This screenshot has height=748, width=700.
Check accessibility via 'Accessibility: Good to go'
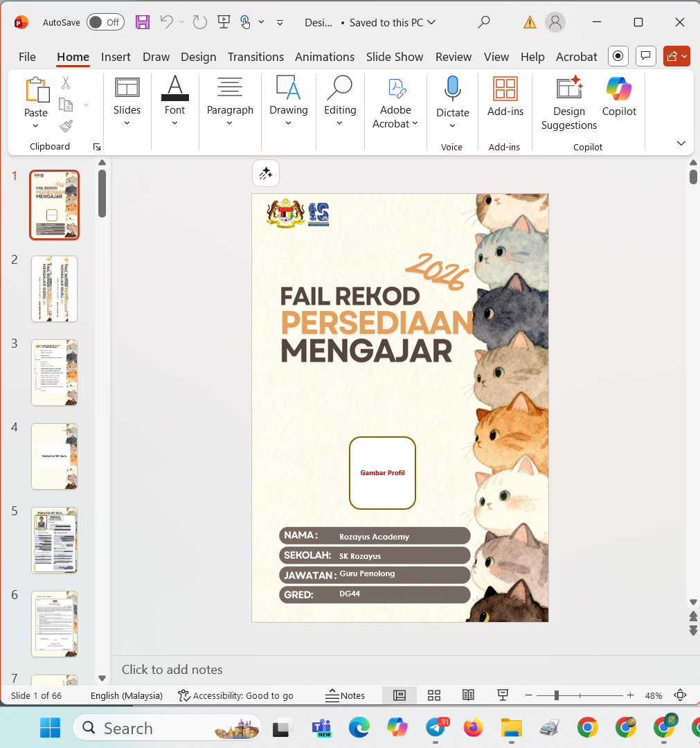click(x=235, y=695)
